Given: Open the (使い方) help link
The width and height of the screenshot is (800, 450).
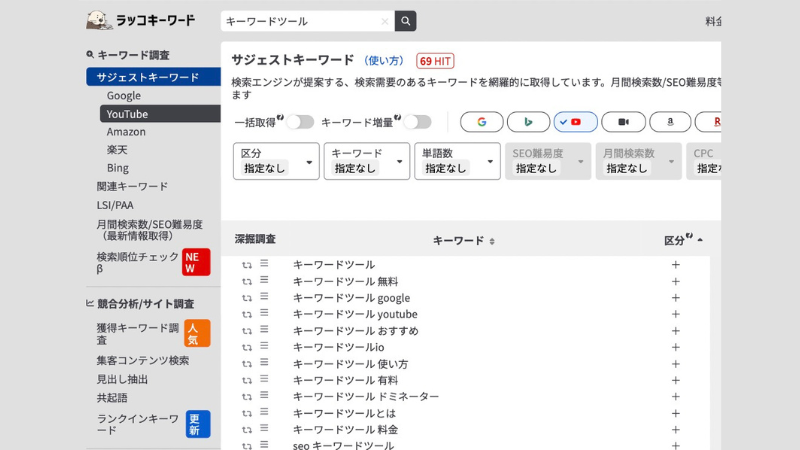Looking at the screenshot, I should 384,61.
